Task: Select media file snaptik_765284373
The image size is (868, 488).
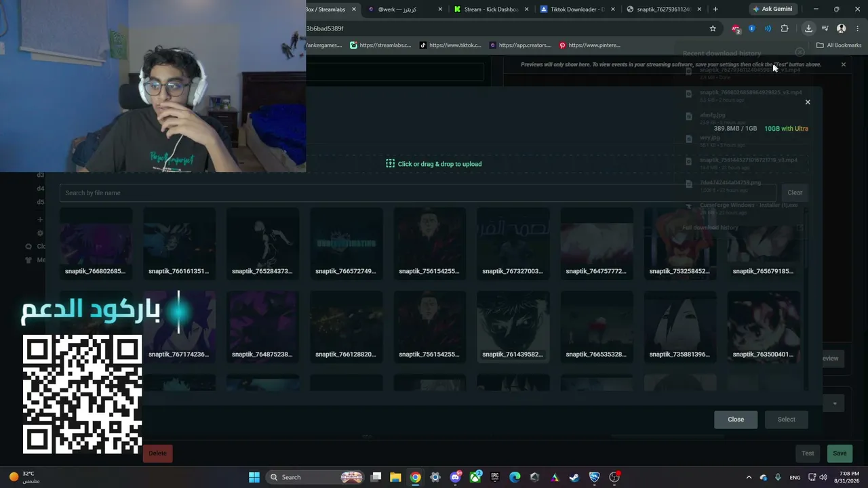Action: tap(262, 243)
